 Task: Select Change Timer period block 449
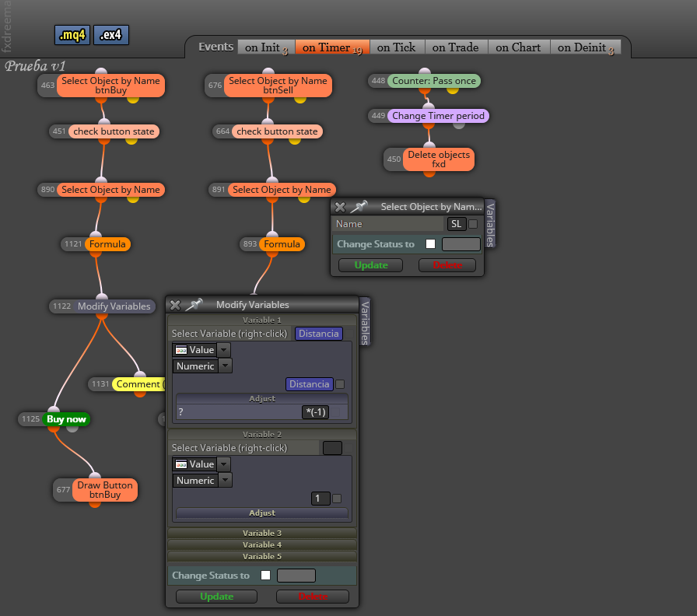pos(438,116)
